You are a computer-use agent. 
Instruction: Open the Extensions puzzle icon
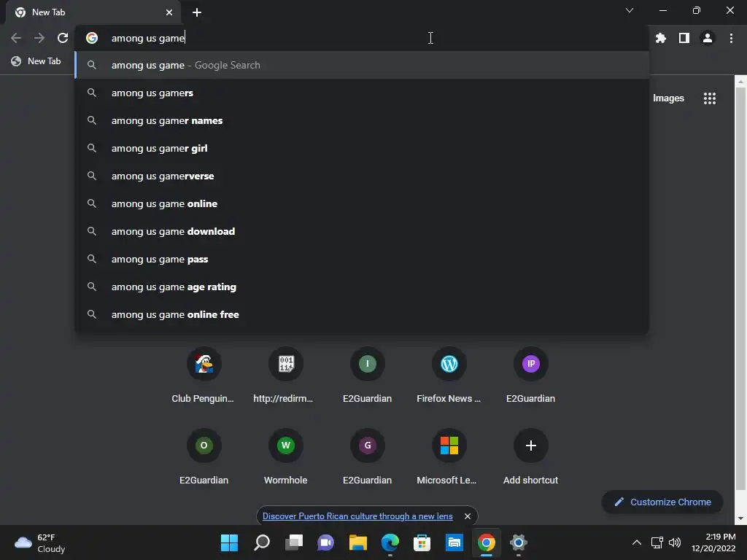pos(661,38)
